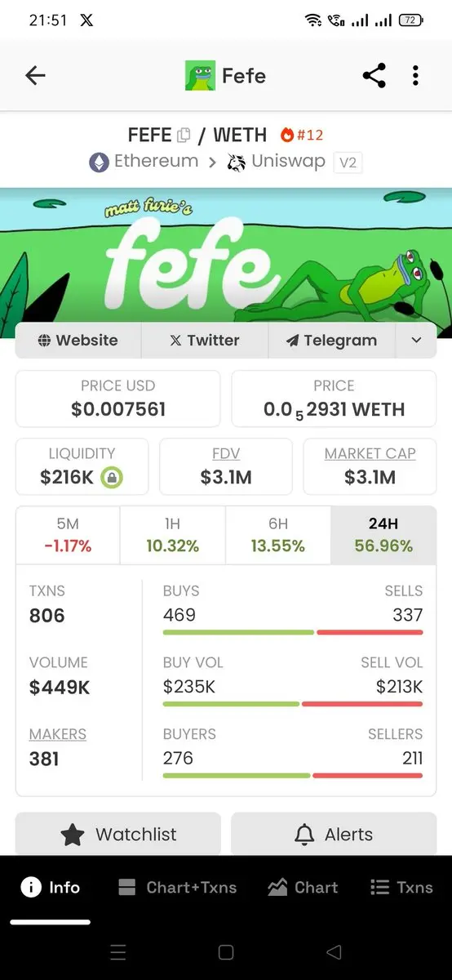Viewport: 452px width, 980px height.
Task: Open the three-dot overflow menu
Action: pos(415,76)
